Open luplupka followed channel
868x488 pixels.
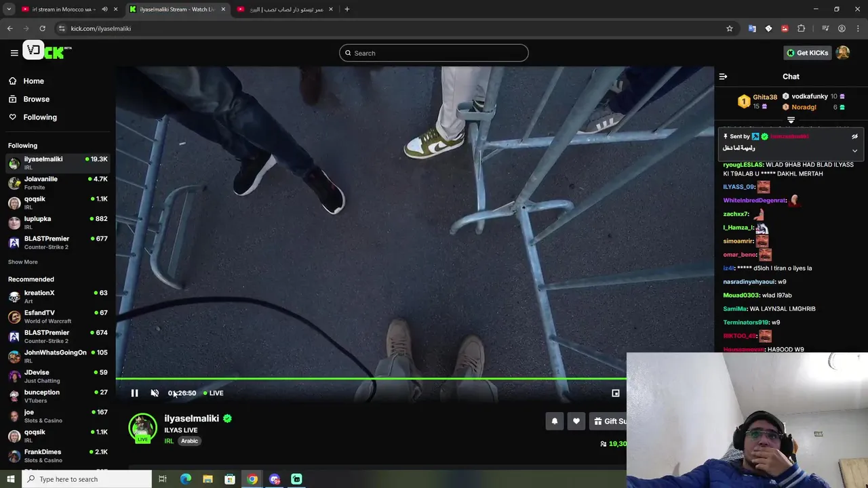tap(58, 222)
